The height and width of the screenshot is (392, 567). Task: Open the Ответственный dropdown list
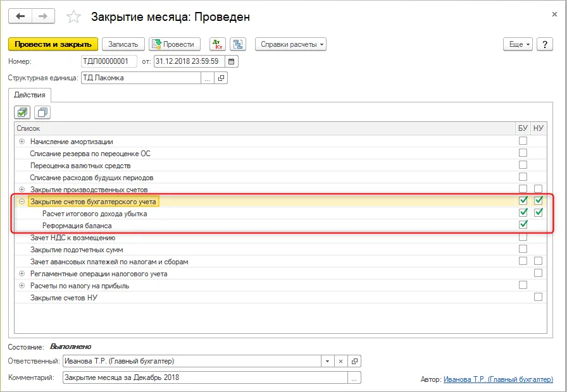tap(327, 361)
